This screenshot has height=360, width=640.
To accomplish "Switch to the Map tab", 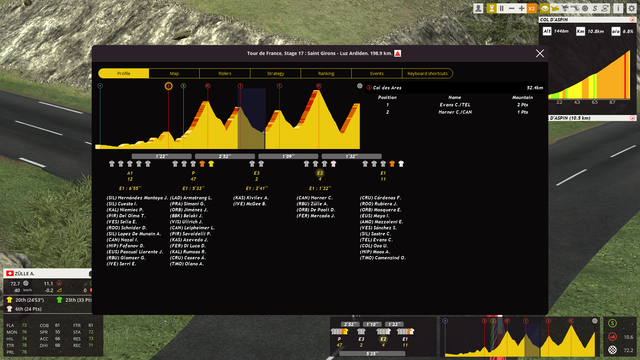I will click(x=174, y=73).
